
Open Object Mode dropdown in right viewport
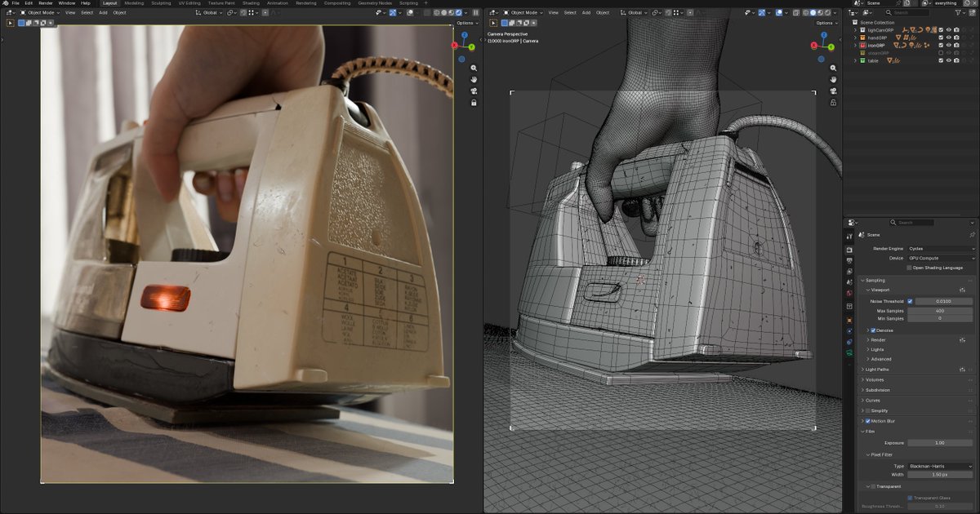(x=523, y=13)
